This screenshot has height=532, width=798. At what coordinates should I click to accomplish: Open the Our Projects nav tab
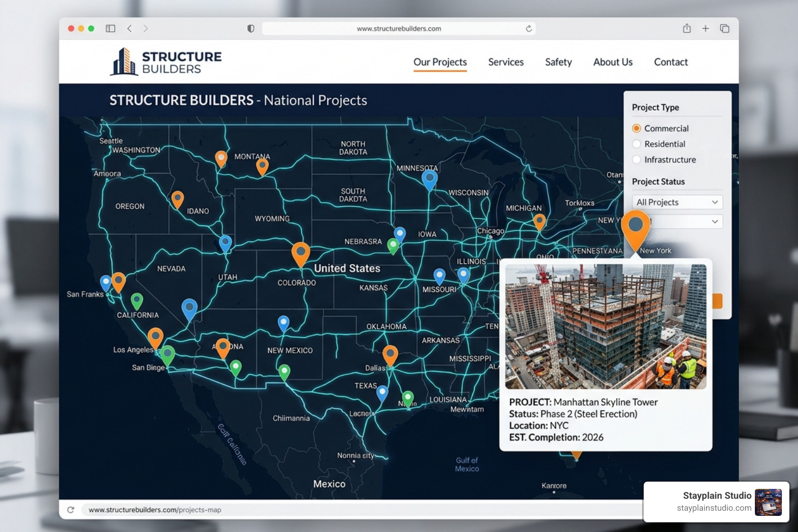440,62
